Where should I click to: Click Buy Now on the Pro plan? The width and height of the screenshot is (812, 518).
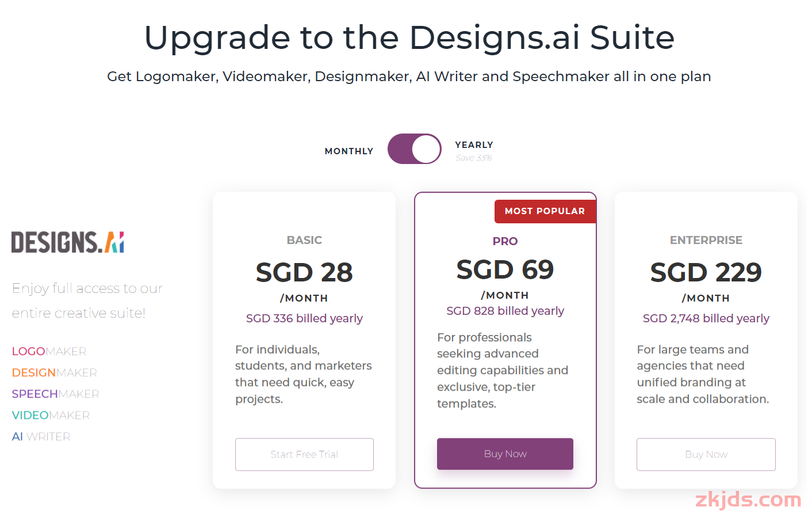505,454
